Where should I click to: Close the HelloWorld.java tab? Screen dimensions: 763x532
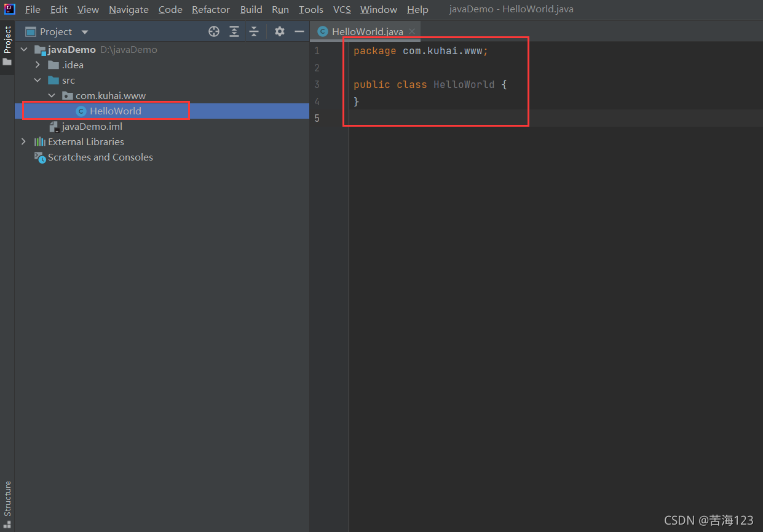coord(412,31)
